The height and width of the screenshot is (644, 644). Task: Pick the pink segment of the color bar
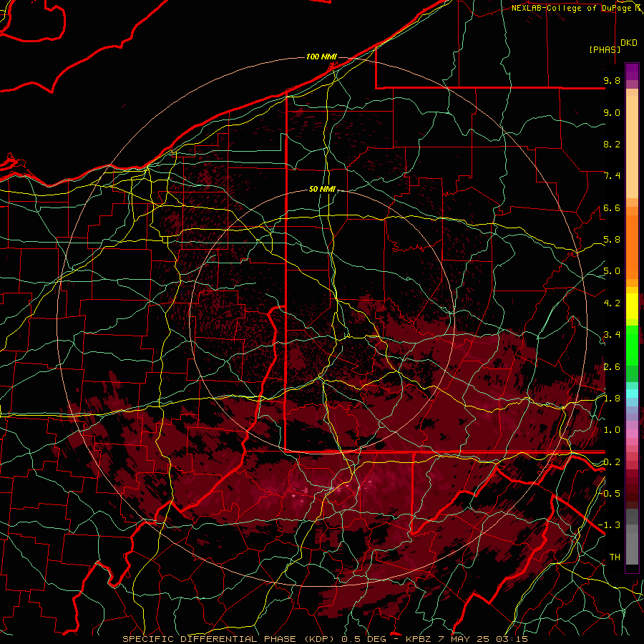click(632, 434)
